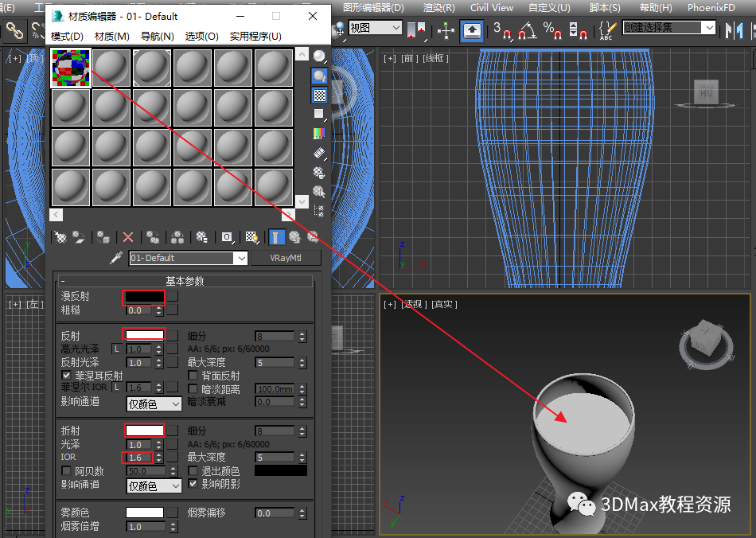Image resolution: width=756 pixels, height=538 pixels.
Task: Toggle the L lock beside 菲涅尔 IOR
Action: click(117, 387)
